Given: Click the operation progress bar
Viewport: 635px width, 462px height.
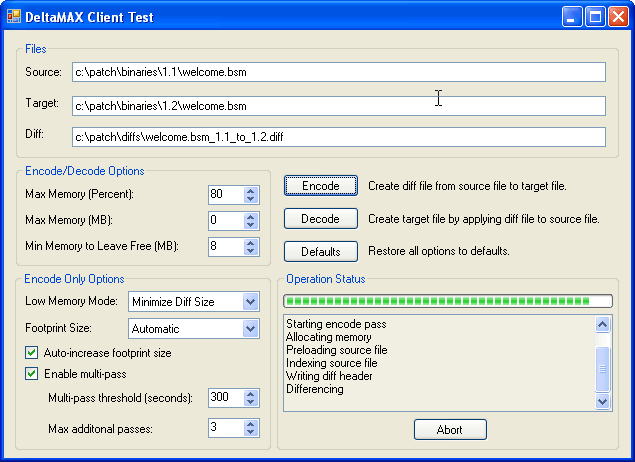Looking at the screenshot, I should click(x=448, y=301).
